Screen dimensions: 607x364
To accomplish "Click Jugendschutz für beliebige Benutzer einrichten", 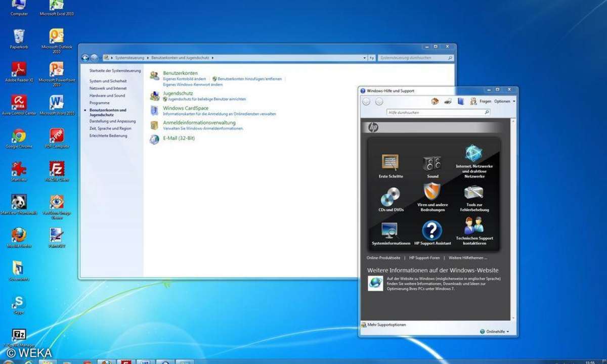I will point(207,99).
